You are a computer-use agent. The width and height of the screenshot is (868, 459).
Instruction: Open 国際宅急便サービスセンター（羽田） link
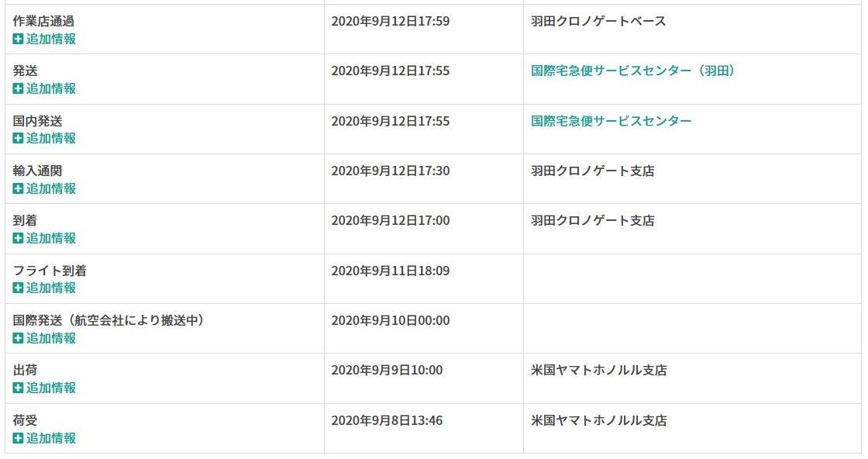632,71
